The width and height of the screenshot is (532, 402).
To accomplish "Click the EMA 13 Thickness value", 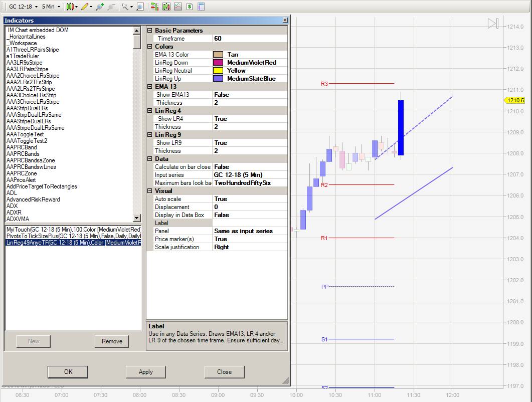I will tap(250, 102).
